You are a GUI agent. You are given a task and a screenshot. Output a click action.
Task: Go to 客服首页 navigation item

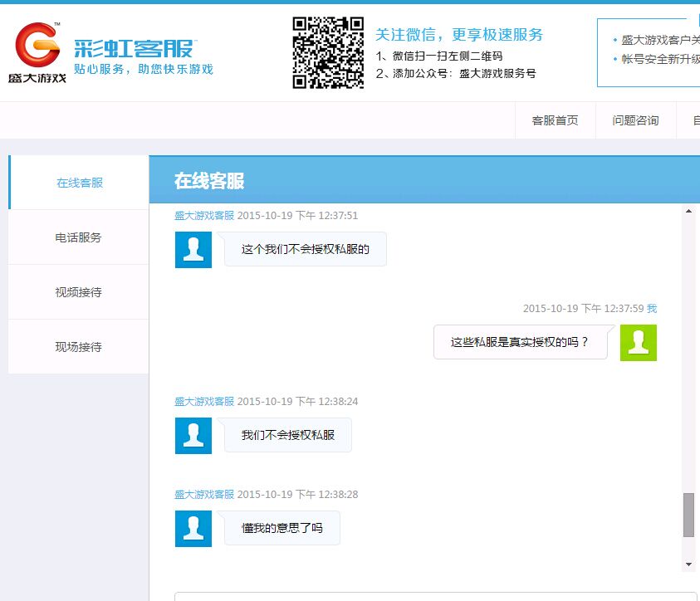pos(555,120)
